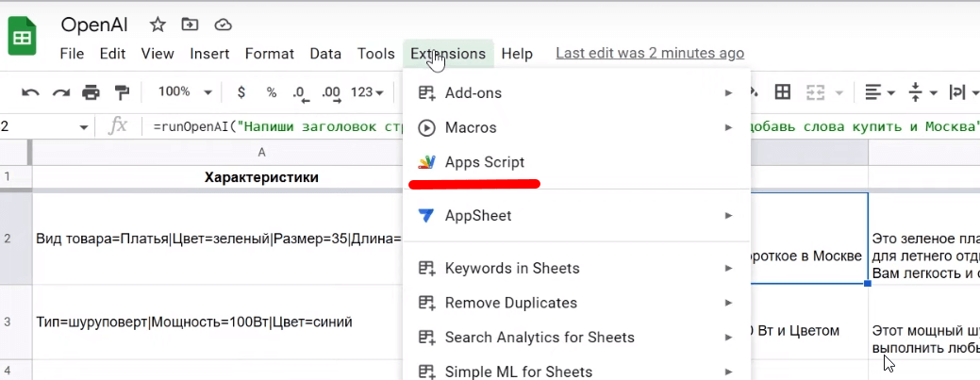This screenshot has height=380, width=980.
Task: Open the Help menu
Action: coord(517,54)
